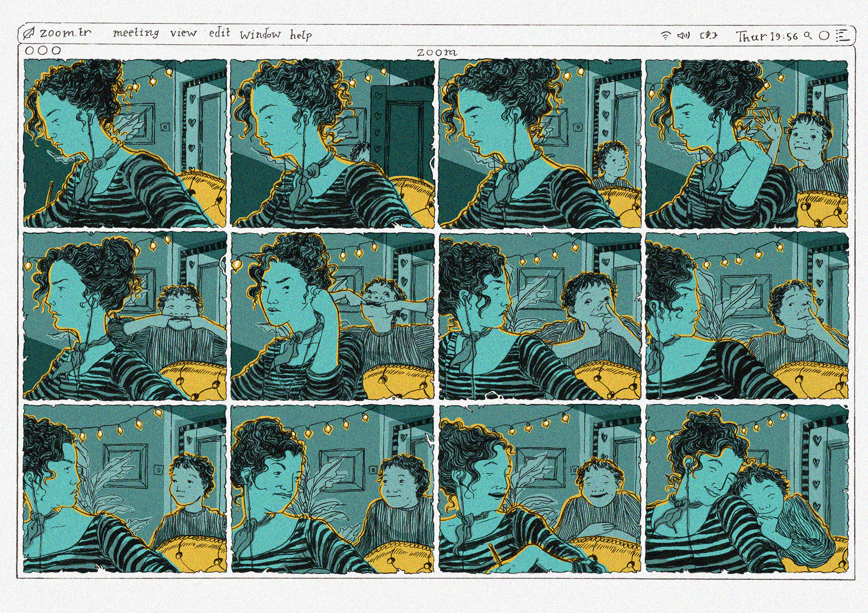
Task: Select nose-picking tile where child looks upward
Action: pyautogui.click(x=747, y=316)
